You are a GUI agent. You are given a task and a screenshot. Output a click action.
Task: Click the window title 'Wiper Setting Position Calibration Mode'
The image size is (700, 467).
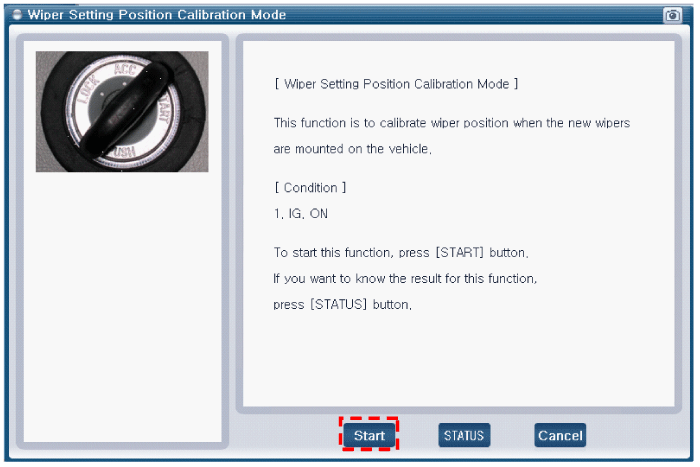[156, 15]
